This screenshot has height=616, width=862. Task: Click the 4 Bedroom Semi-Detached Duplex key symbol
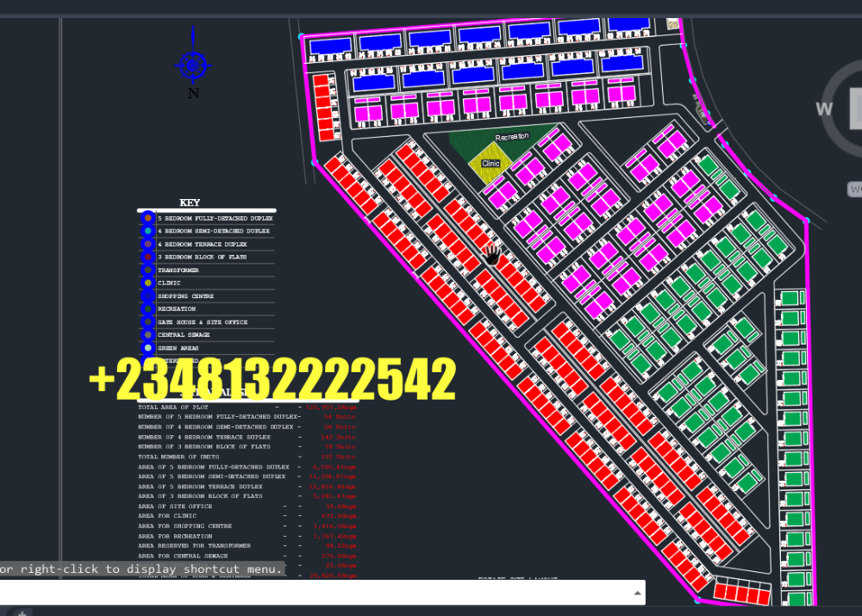pos(147,232)
